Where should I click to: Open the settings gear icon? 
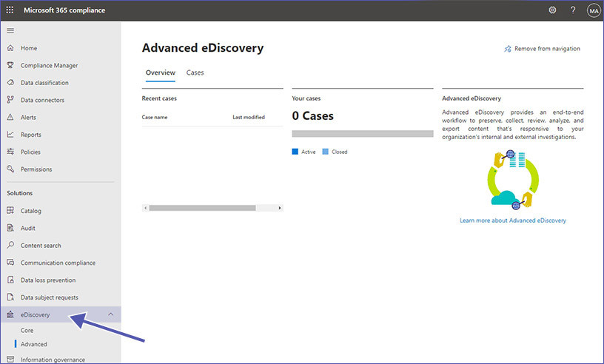(552, 10)
